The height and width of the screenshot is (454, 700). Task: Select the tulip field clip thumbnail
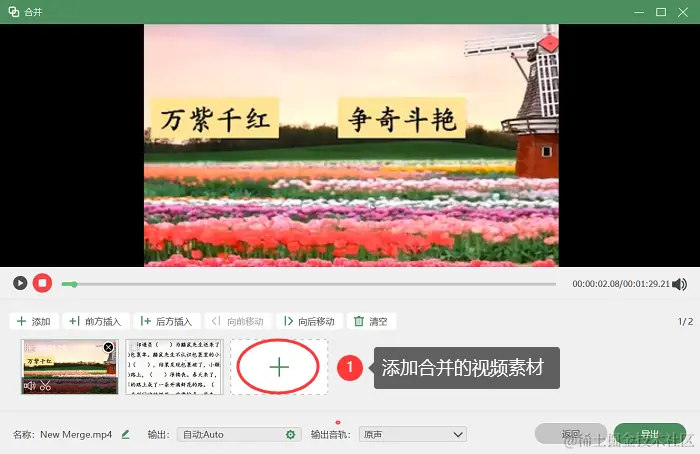click(70, 367)
